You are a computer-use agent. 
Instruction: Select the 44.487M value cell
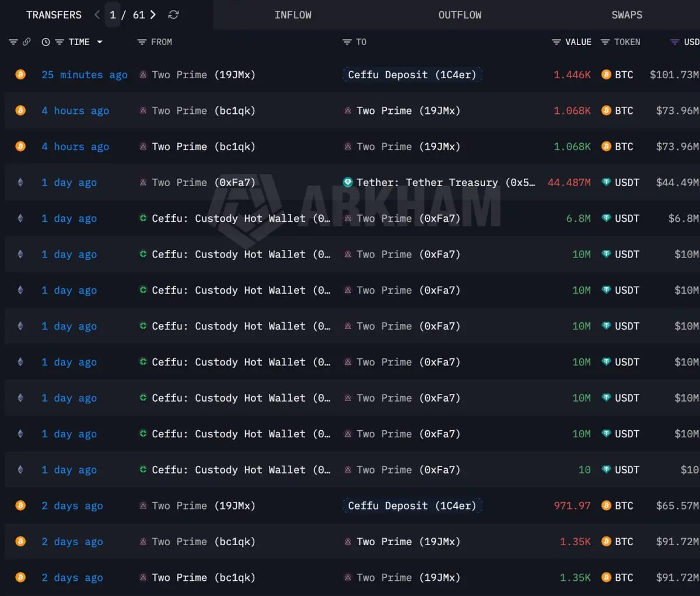tap(569, 183)
